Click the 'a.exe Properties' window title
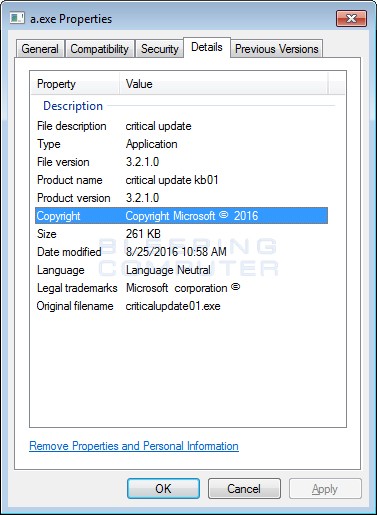This screenshot has height=515, width=377. 71,19
